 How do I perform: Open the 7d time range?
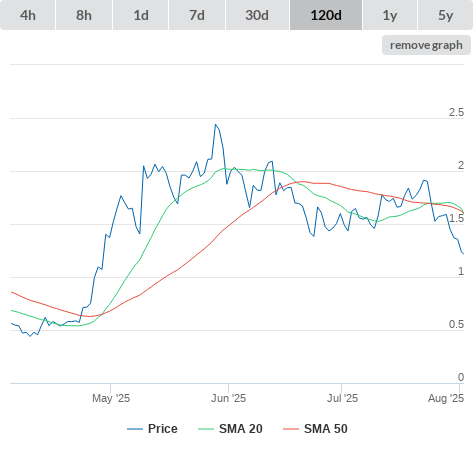click(x=197, y=15)
